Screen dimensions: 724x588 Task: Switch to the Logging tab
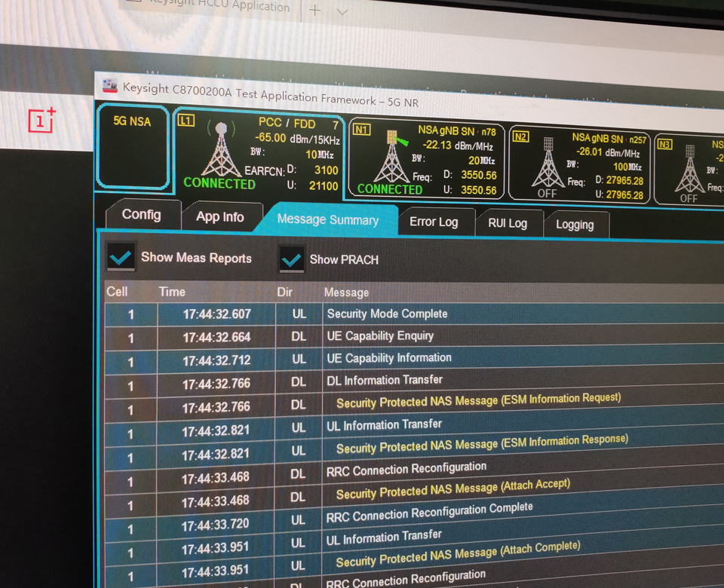575,225
